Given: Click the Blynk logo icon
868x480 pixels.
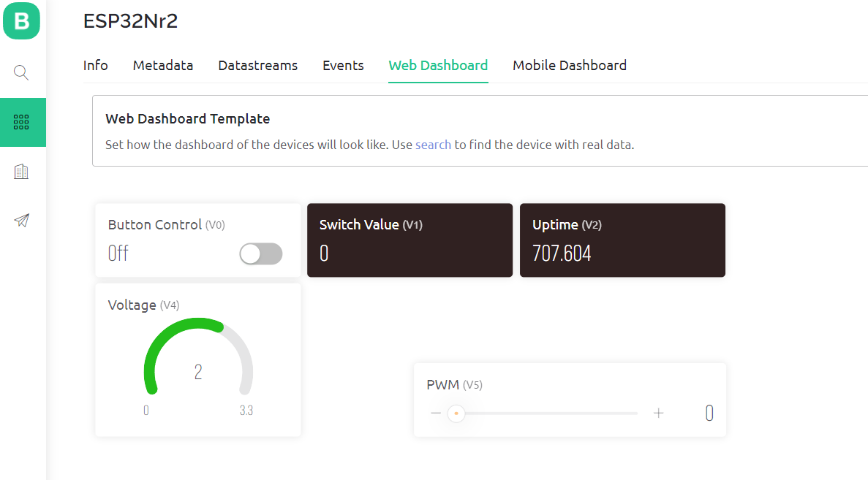Looking at the screenshot, I should [x=21, y=20].
